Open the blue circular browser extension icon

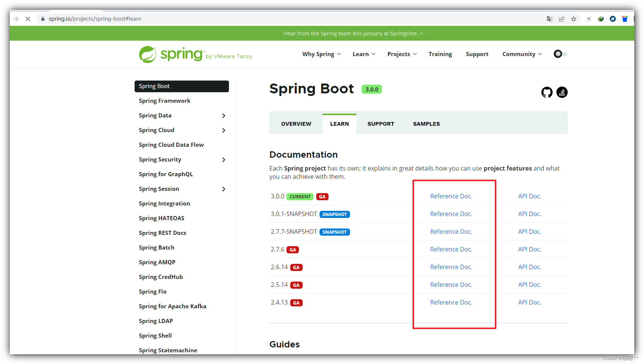pyautogui.click(x=613, y=19)
